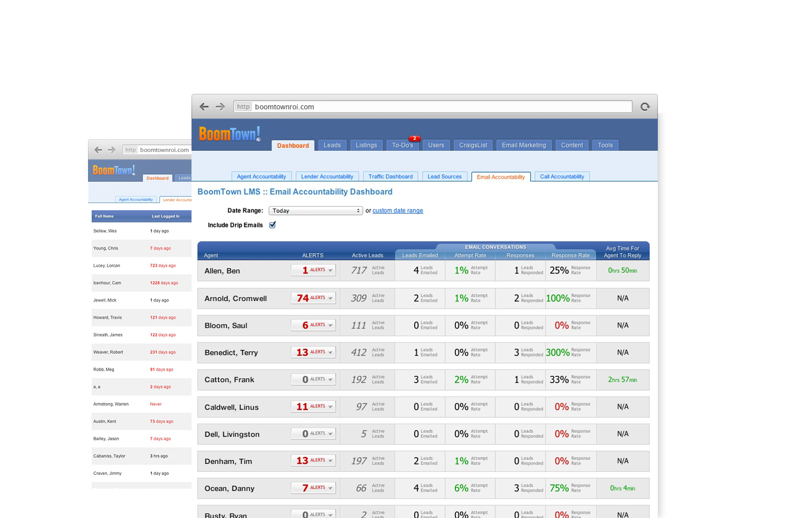Switch to Traffic Dashboard sub-tab
This screenshot has width=812, height=518.
click(390, 177)
